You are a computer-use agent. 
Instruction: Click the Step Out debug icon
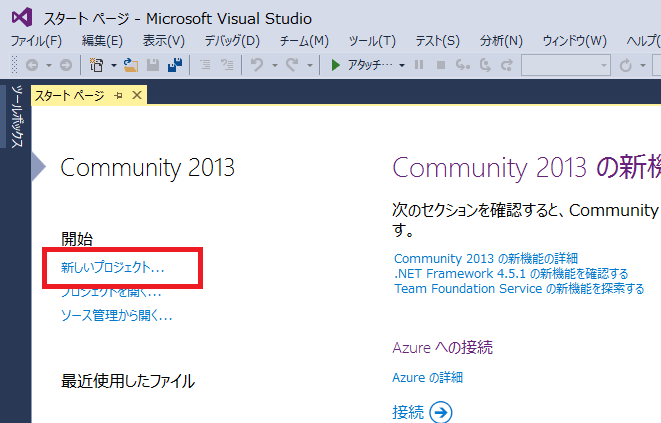point(507,65)
